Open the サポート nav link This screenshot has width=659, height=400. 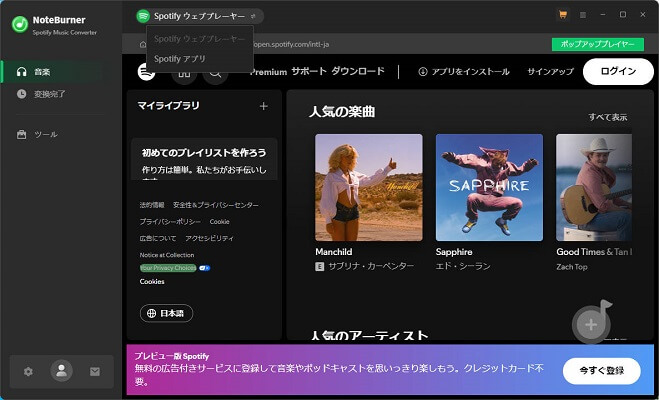point(309,71)
